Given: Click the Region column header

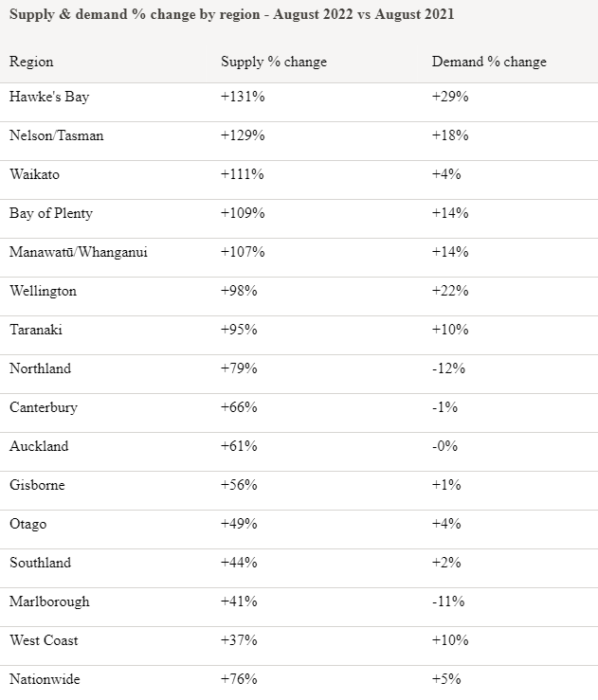Looking at the screenshot, I should pyautogui.click(x=31, y=62).
